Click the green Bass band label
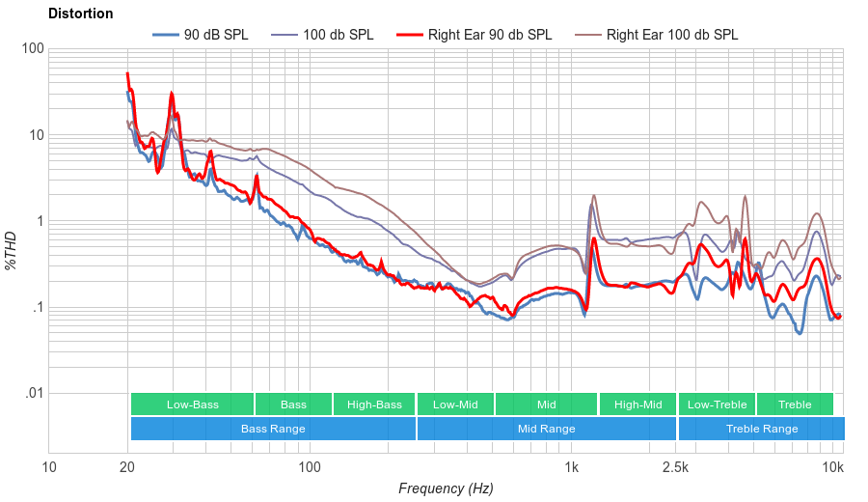The width and height of the screenshot is (868, 502). click(x=293, y=404)
